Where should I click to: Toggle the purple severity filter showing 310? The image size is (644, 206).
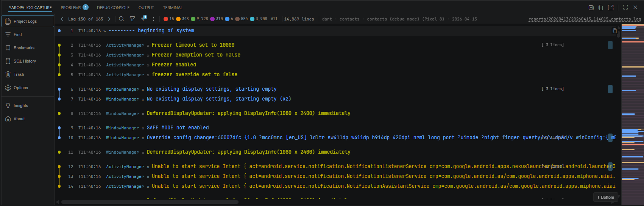tap(217, 19)
